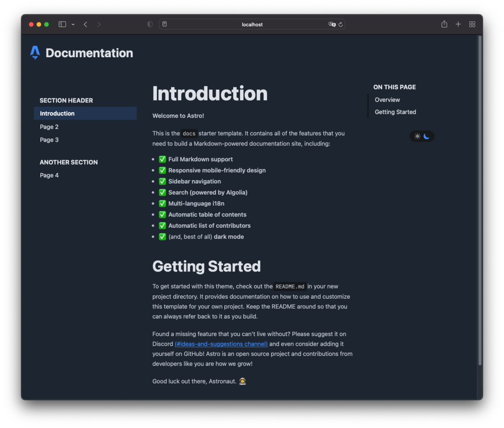Toggle the Safari sidebar icon

pos(62,24)
